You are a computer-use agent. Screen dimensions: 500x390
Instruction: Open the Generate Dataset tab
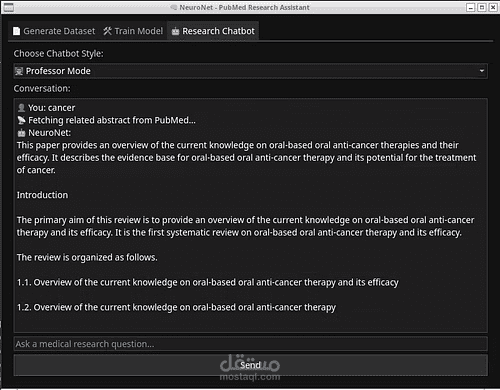[x=54, y=31]
